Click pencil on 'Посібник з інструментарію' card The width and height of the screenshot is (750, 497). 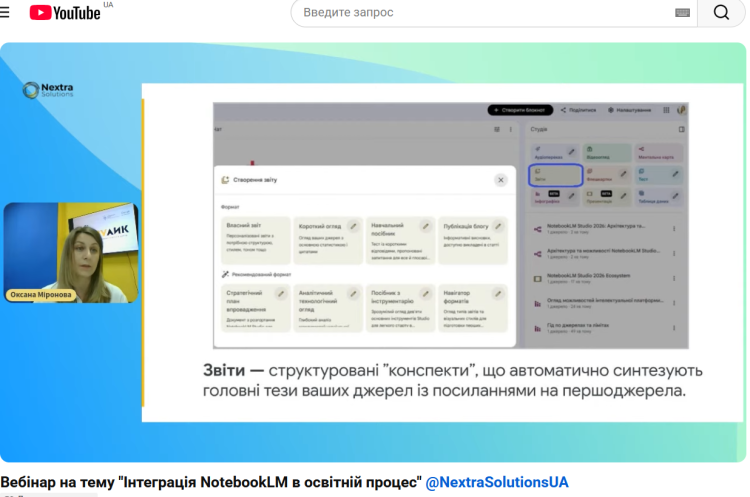426,294
